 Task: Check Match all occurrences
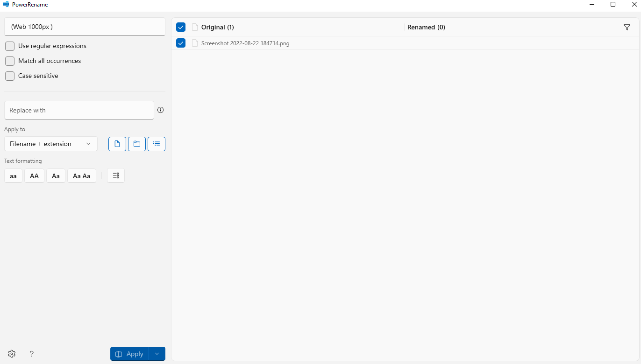pyautogui.click(x=9, y=61)
